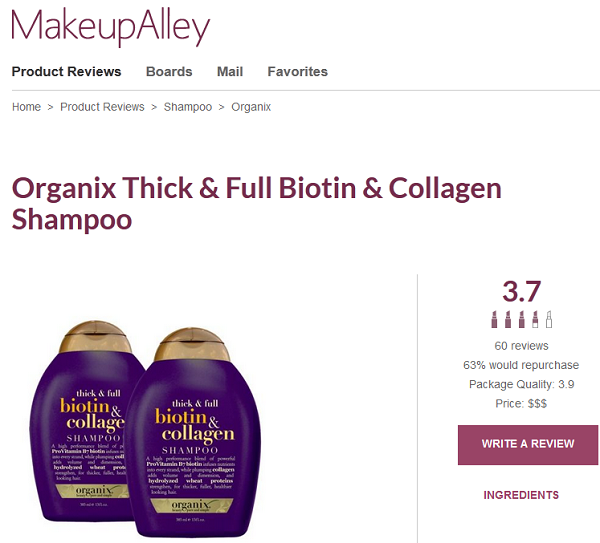Open Favorites in the navigation bar
This screenshot has height=543, width=600.
point(298,72)
